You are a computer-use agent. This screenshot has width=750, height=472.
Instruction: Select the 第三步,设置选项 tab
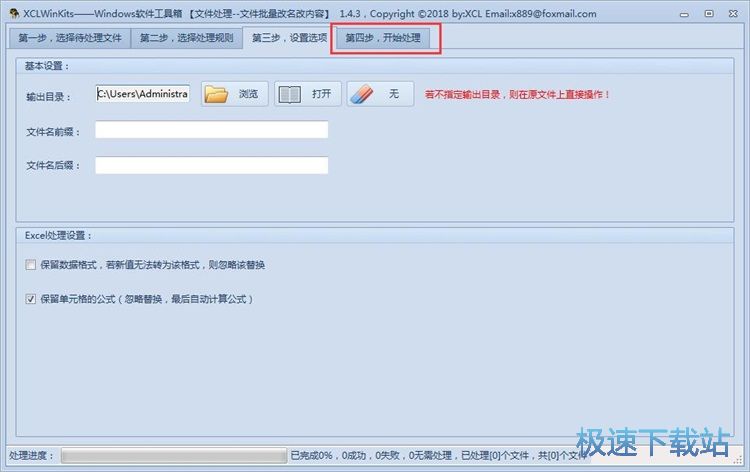point(289,37)
